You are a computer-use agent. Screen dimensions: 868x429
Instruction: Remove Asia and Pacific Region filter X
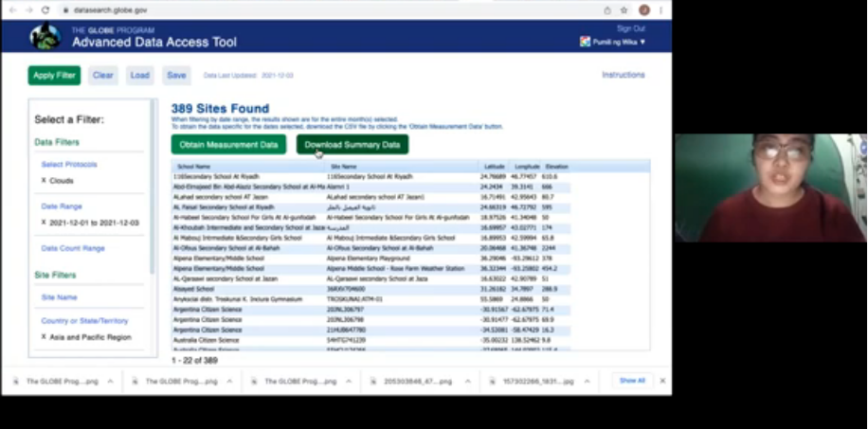click(x=44, y=336)
